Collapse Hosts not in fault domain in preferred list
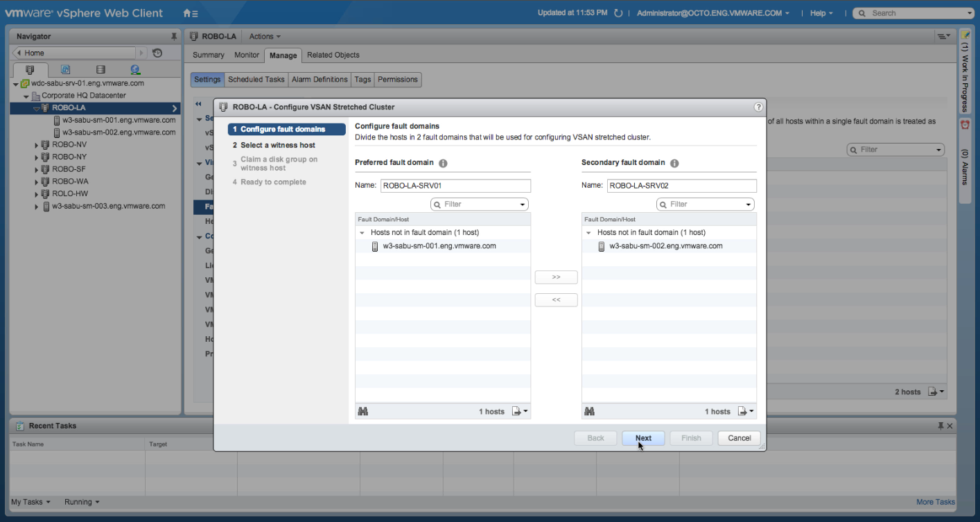The width and height of the screenshot is (980, 522). coord(362,233)
